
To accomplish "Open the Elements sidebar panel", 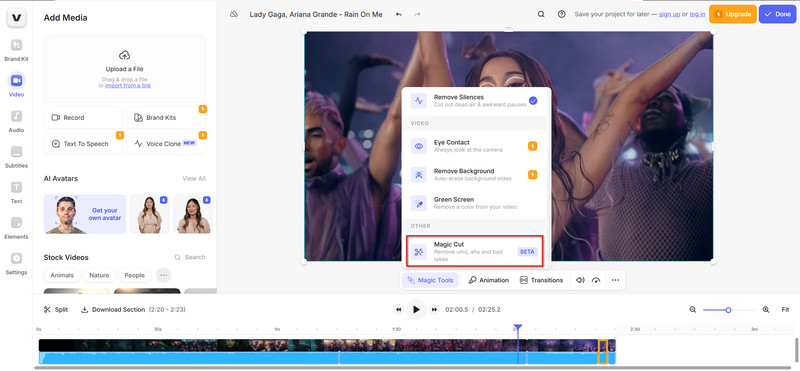I will [x=16, y=228].
